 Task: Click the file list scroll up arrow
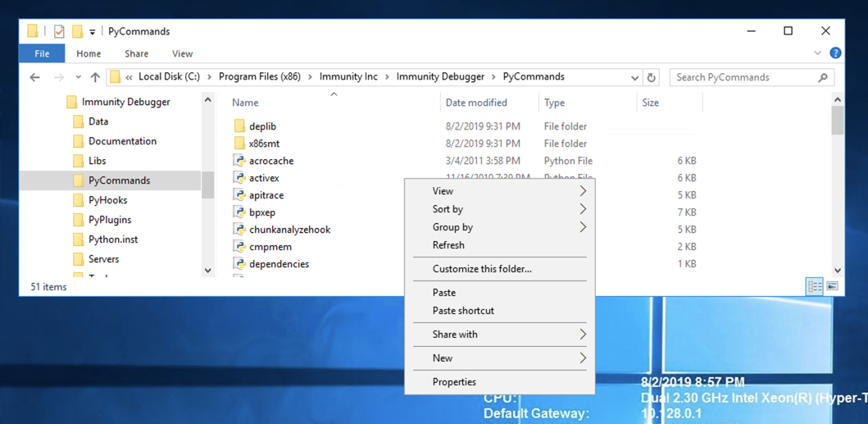click(837, 100)
